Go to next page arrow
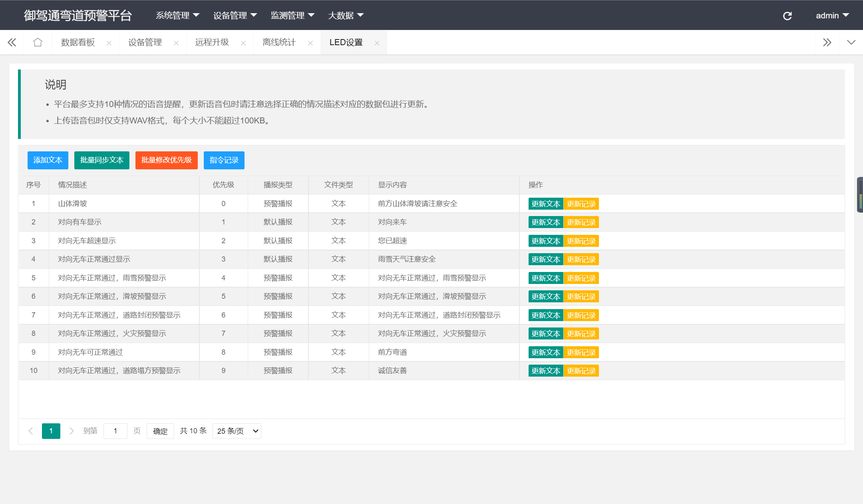 [72, 431]
